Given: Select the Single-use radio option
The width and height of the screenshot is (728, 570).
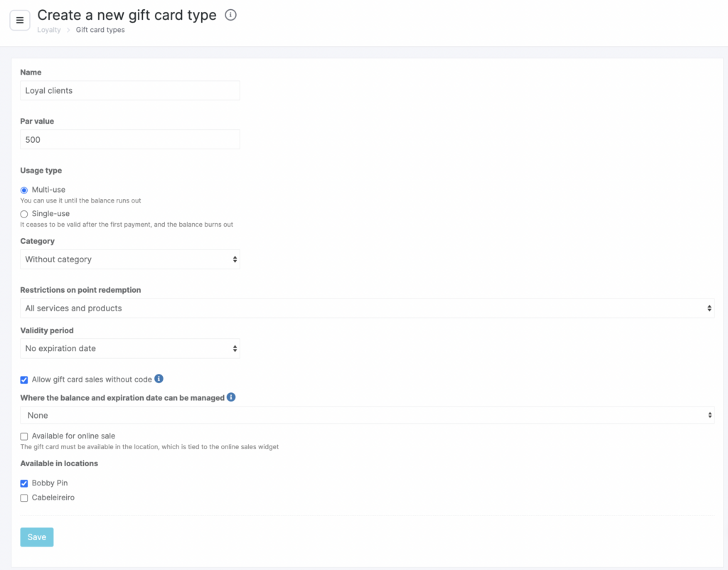Looking at the screenshot, I should [24, 214].
